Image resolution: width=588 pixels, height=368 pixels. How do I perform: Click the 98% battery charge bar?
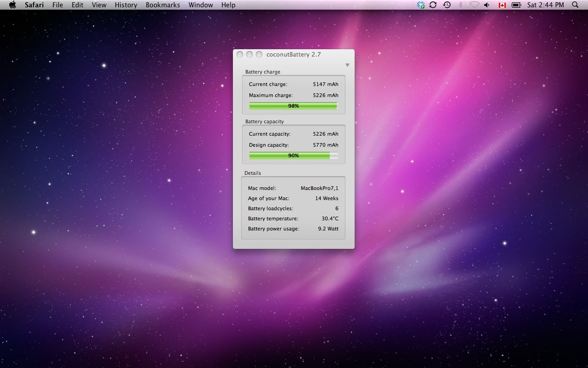click(294, 106)
